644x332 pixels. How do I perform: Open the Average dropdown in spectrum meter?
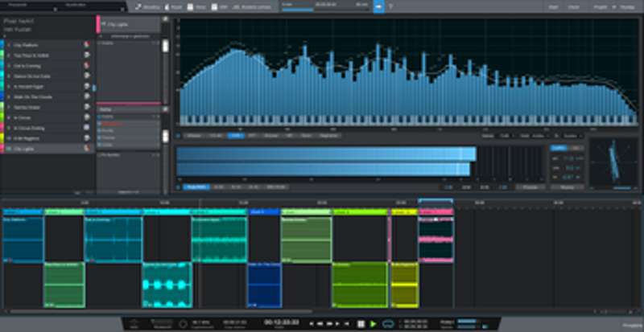pos(572,136)
